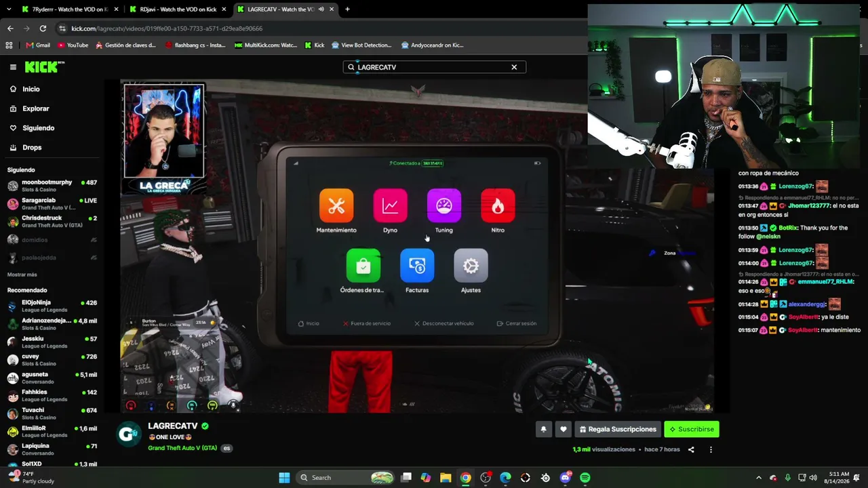Click Fuera de servicio on the tablet

(367, 323)
